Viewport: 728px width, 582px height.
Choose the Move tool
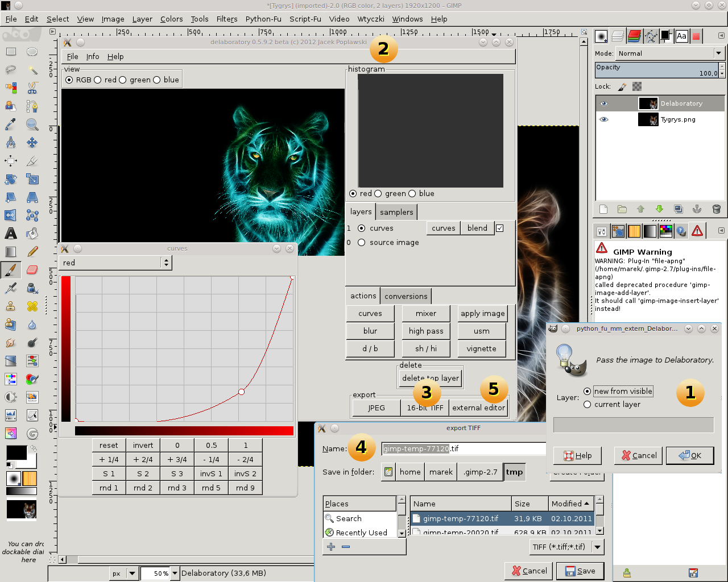[x=32, y=143]
